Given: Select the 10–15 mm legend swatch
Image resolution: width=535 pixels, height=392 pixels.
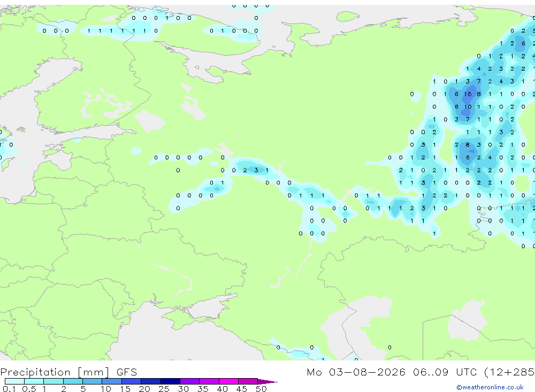Looking at the screenshot, I should (x=112, y=381).
